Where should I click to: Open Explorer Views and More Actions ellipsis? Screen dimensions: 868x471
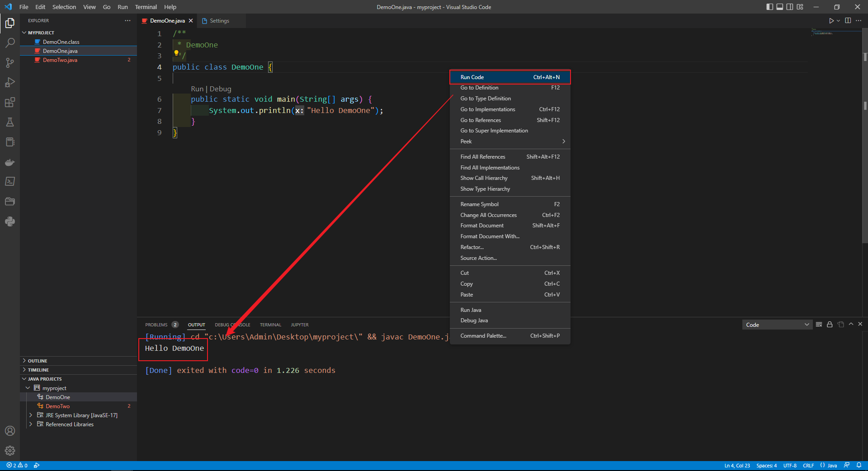pos(128,21)
